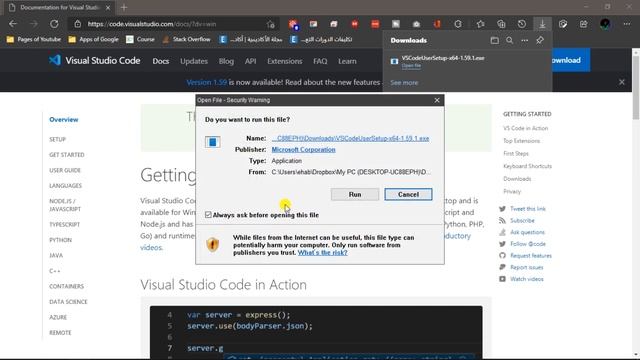Open the Edge settings and more menu
The width and height of the screenshot is (640, 360).
click(627, 24)
